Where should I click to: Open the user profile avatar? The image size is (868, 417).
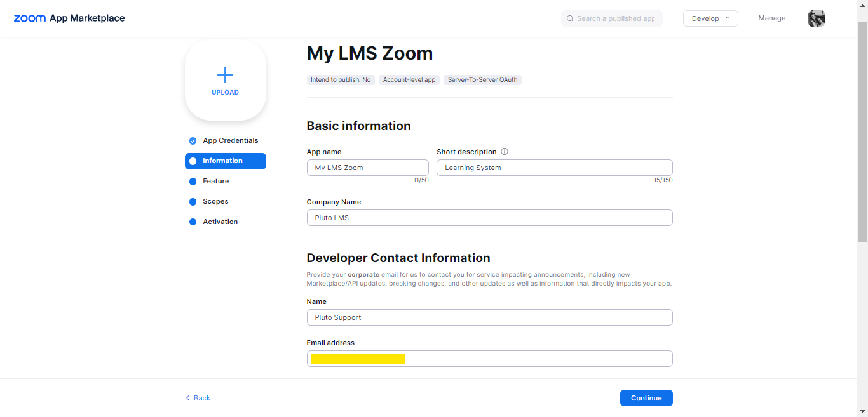click(x=817, y=18)
